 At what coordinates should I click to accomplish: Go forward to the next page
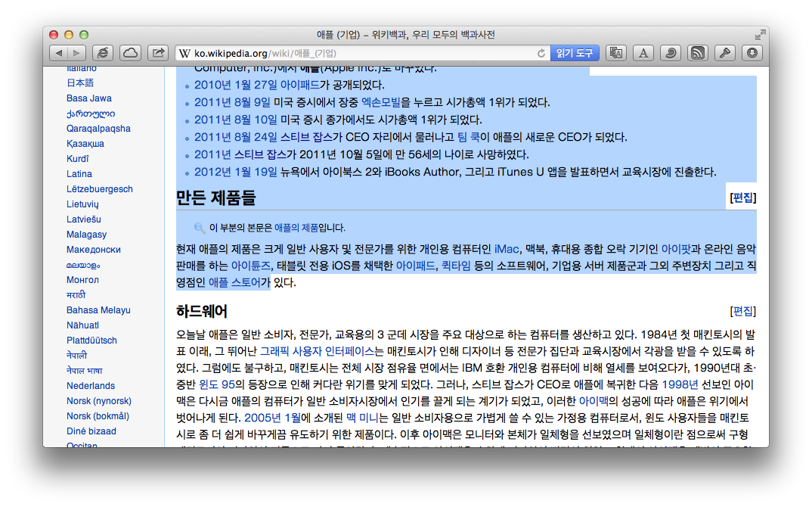tap(76, 53)
